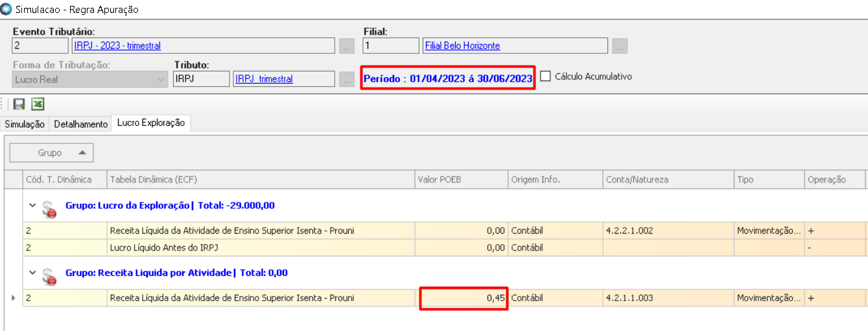Screen dimensions: 868x331
Task: Click the Lucro da Exploração group icon
Action: pos(49,208)
